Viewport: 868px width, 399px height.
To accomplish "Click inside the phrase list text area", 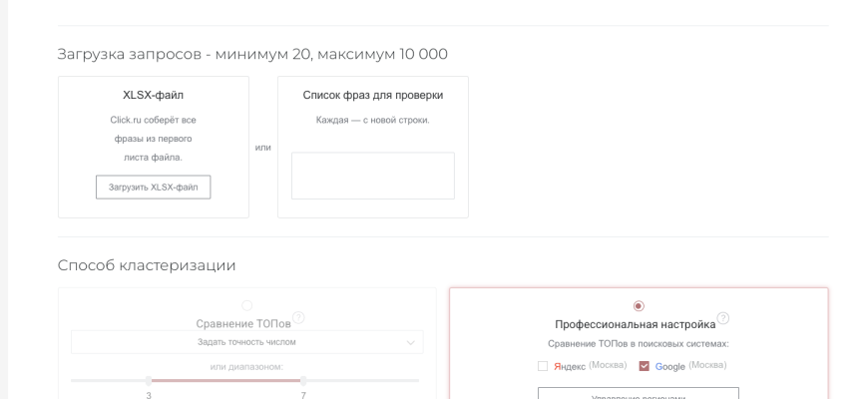I will pyautogui.click(x=372, y=176).
